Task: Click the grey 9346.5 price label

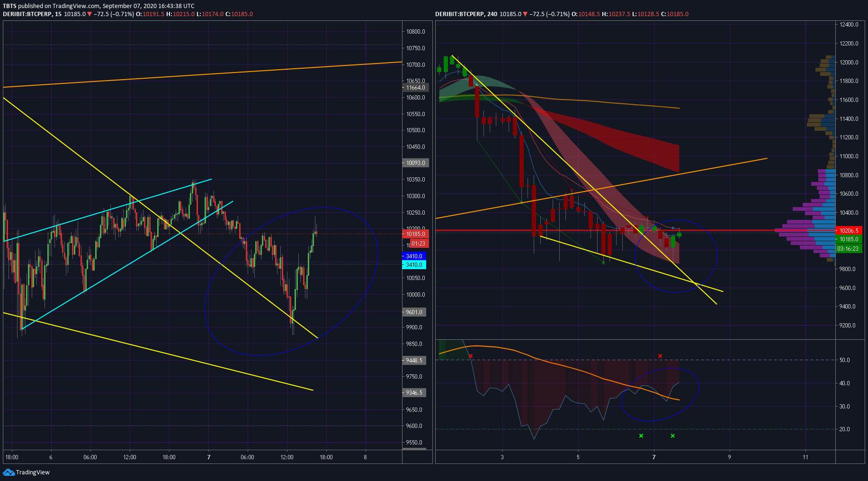Action: tap(414, 393)
